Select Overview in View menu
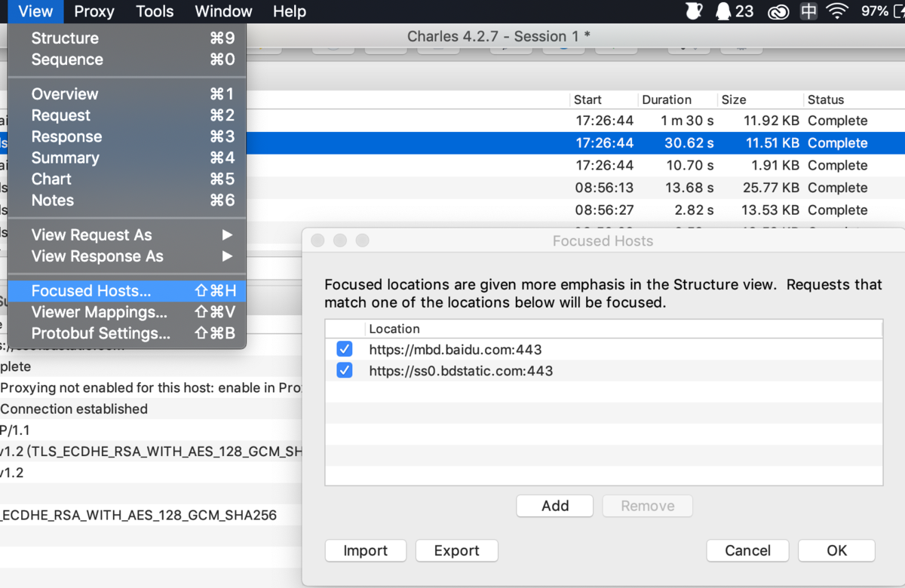The height and width of the screenshot is (588, 905). click(x=127, y=94)
